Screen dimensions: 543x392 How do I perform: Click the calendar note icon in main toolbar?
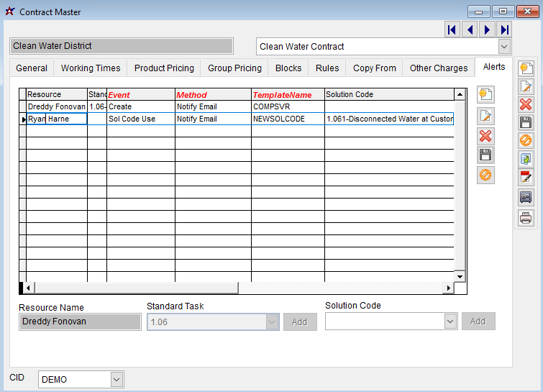[526, 177]
